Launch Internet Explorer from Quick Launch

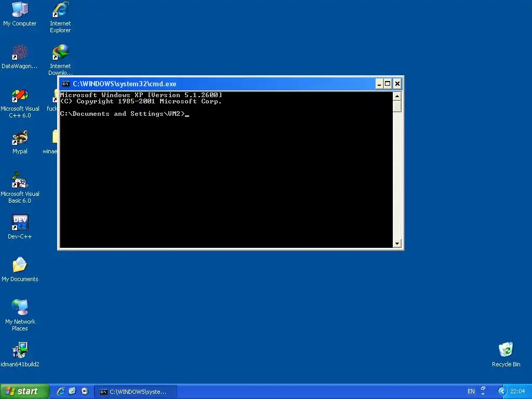click(61, 391)
